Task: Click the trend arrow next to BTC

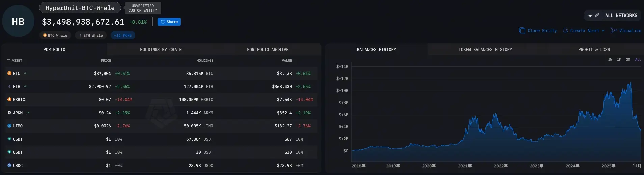Action: (25, 73)
